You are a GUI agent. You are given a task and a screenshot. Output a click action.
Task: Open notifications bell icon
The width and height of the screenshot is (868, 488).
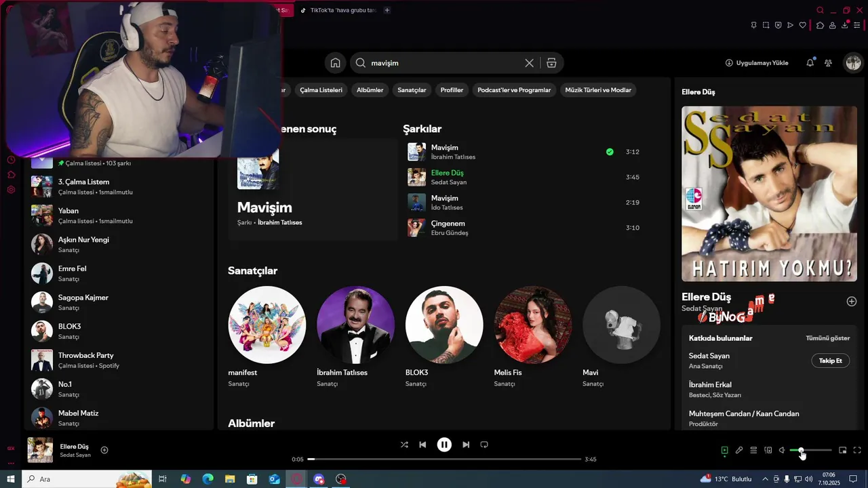810,62
